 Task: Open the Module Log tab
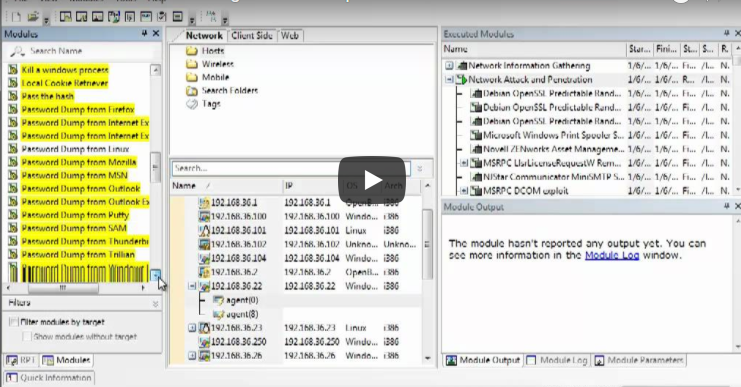557,360
